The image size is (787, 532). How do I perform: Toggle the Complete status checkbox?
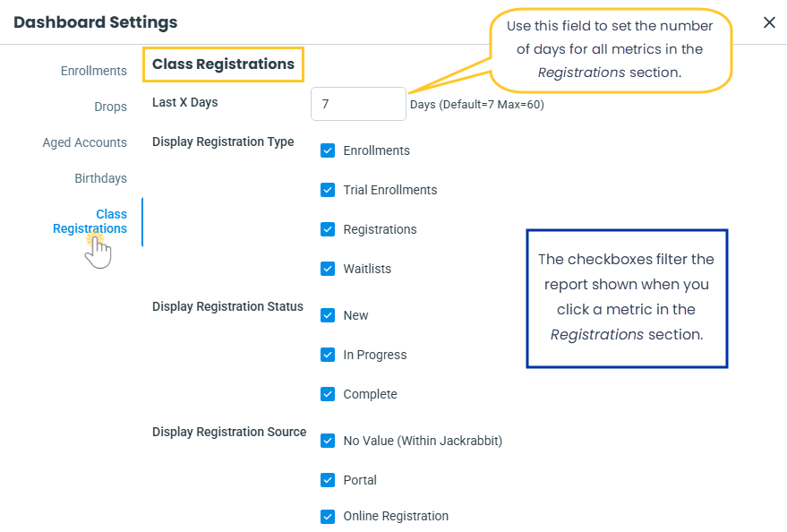point(328,394)
